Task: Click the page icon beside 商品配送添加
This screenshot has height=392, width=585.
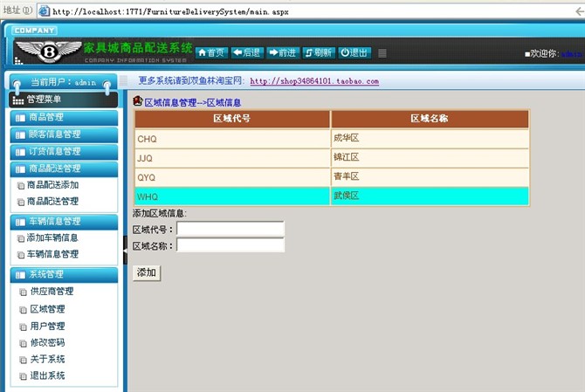Action: pyautogui.click(x=21, y=186)
